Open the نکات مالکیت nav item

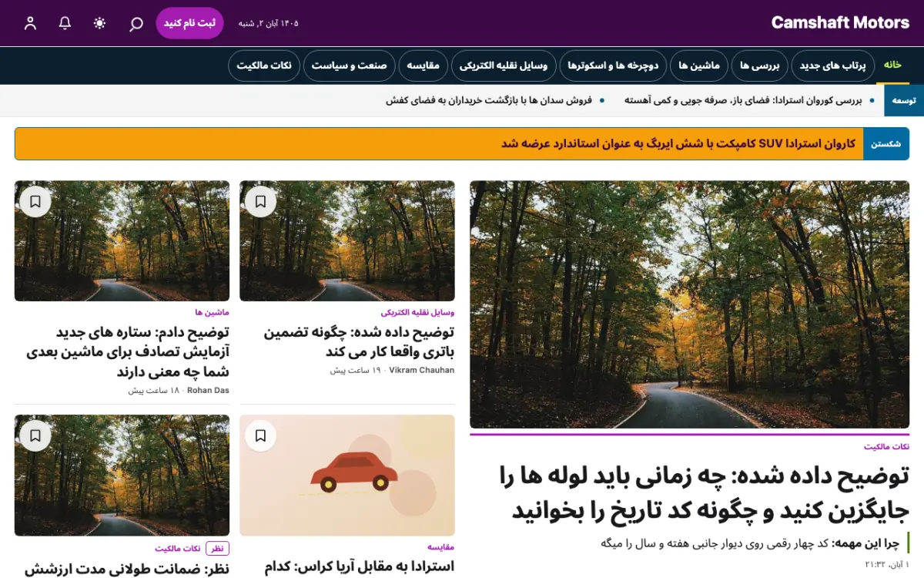264,66
